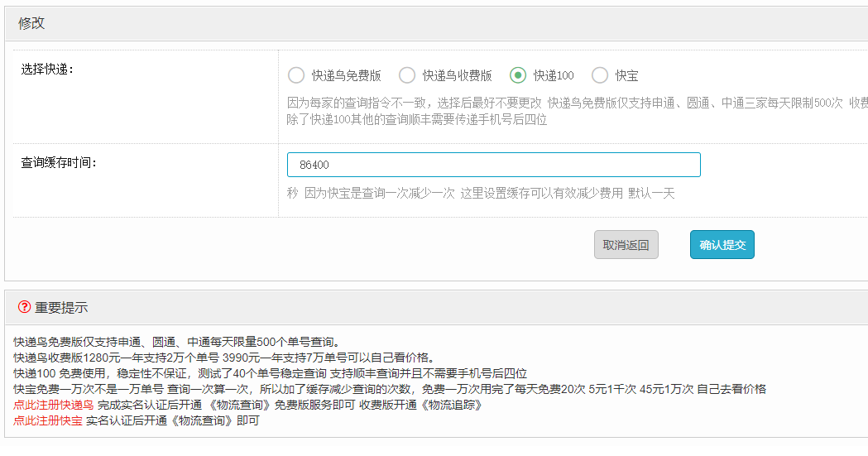This screenshot has height=456, width=868.
Task: Click the 修改 panel header
Action: click(31, 23)
